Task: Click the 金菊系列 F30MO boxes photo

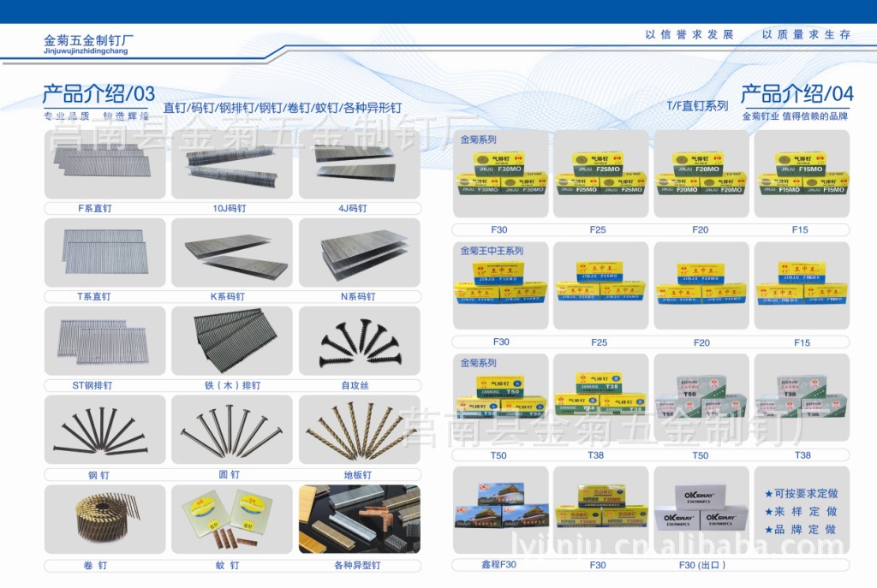Action: [500, 174]
